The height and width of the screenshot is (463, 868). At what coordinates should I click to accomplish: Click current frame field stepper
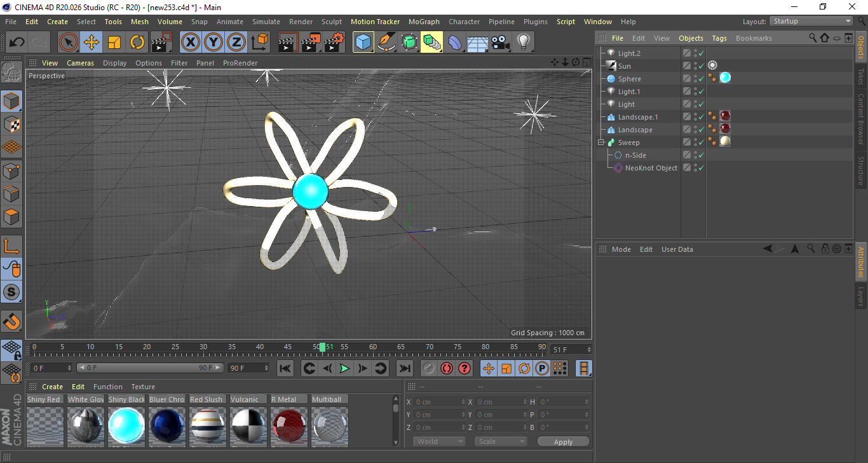tap(588, 350)
